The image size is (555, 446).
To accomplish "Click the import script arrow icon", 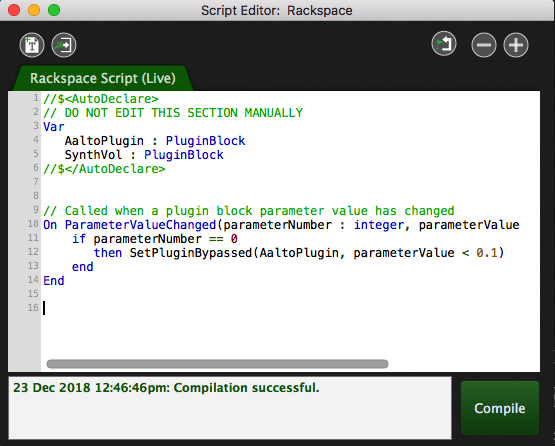I will [64, 45].
